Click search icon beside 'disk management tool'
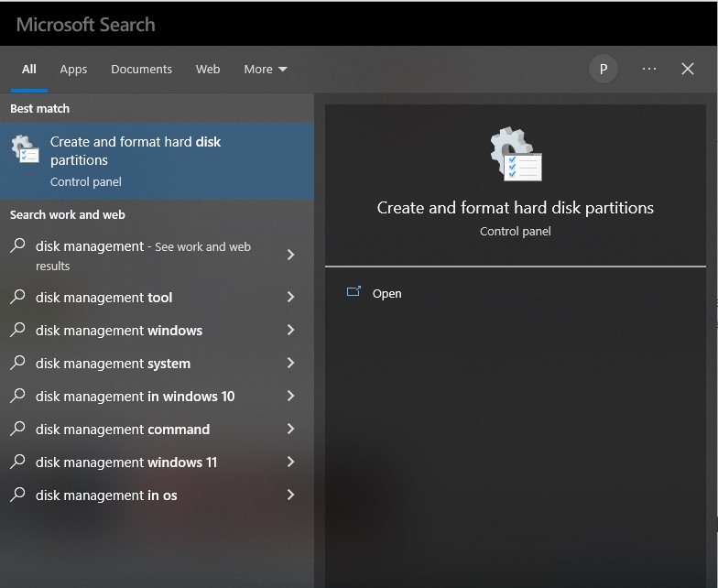 [x=17, y=298]
